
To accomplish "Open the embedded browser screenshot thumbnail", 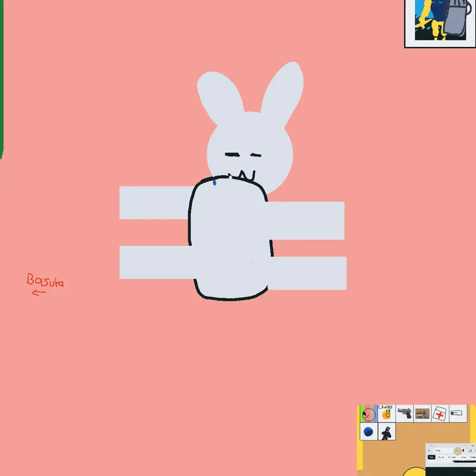I will click(450, 459).
